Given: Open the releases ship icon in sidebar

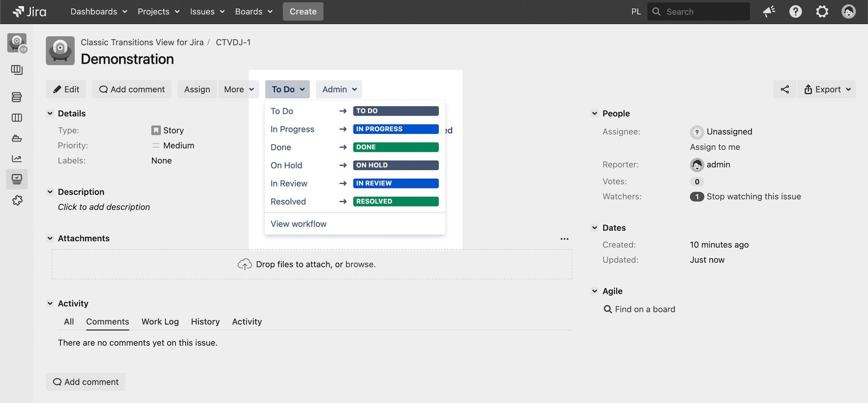Looking at the screenshot, I should [17, 138].
